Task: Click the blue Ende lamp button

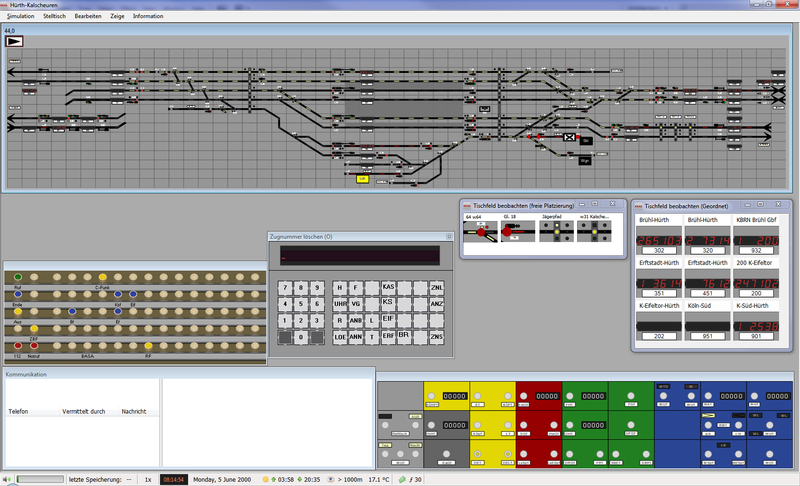Action: tap(18, 293)
